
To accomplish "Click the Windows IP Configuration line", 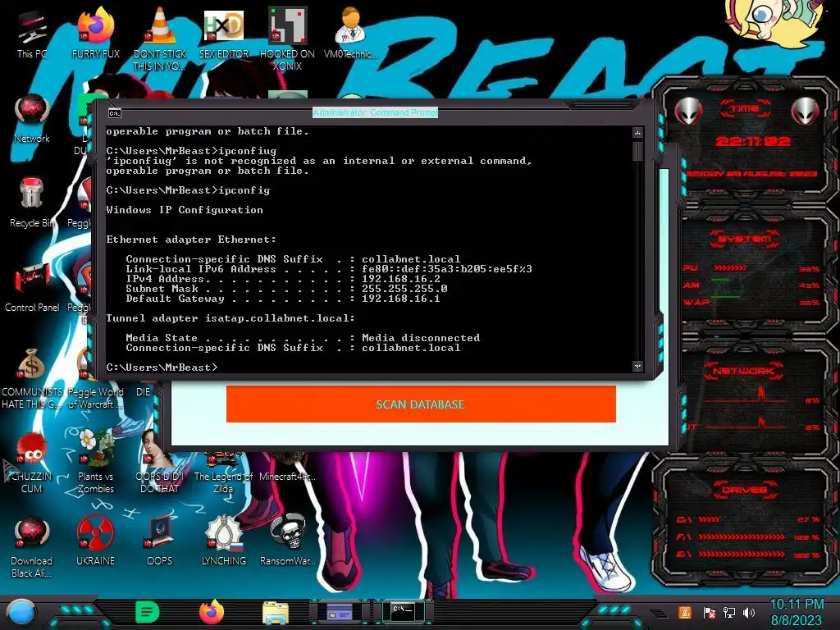I will (185, 210).
